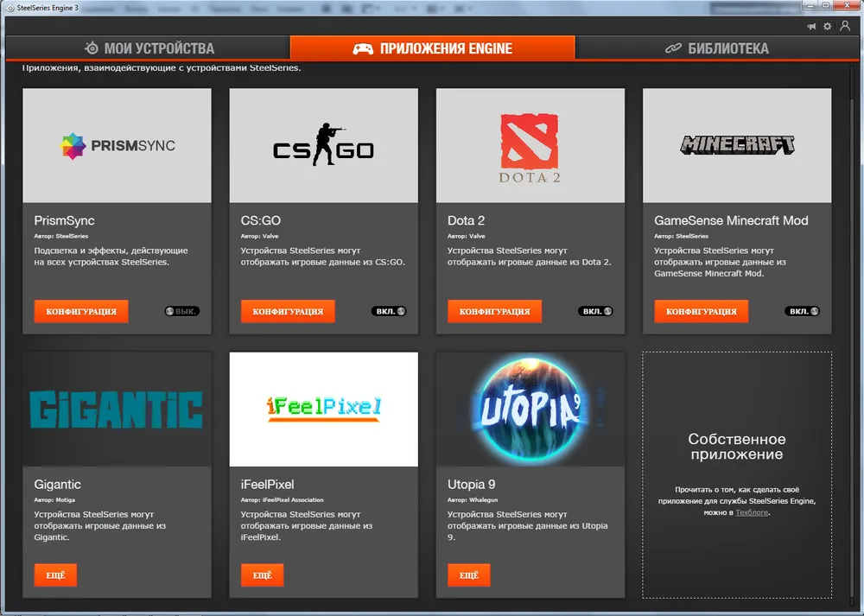Viewport: 864px width, 616px height.
Task: Click ЕЩЁ under Utopia 9
Action: click(468, 575)
